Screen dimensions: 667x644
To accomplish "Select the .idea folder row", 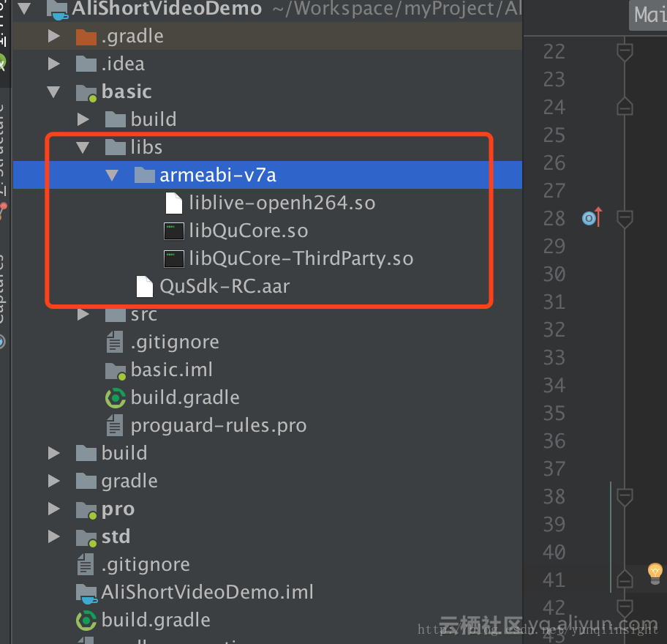I will 267,64.
